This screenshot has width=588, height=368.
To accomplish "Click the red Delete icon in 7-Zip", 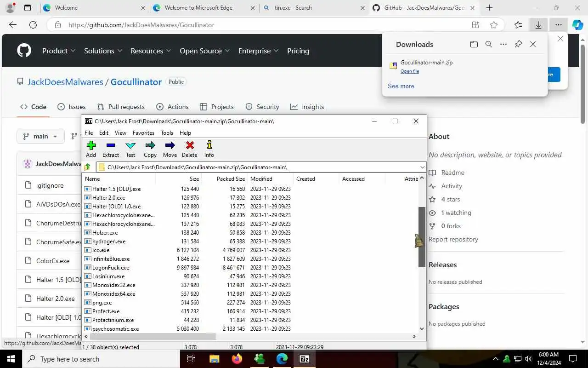I will 189,149.
